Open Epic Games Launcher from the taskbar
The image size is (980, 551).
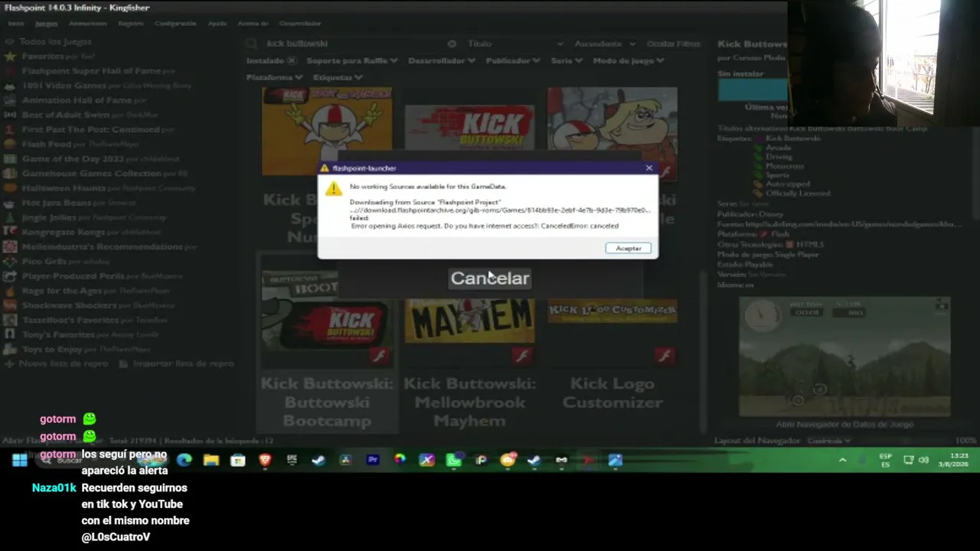pos(292,460)
